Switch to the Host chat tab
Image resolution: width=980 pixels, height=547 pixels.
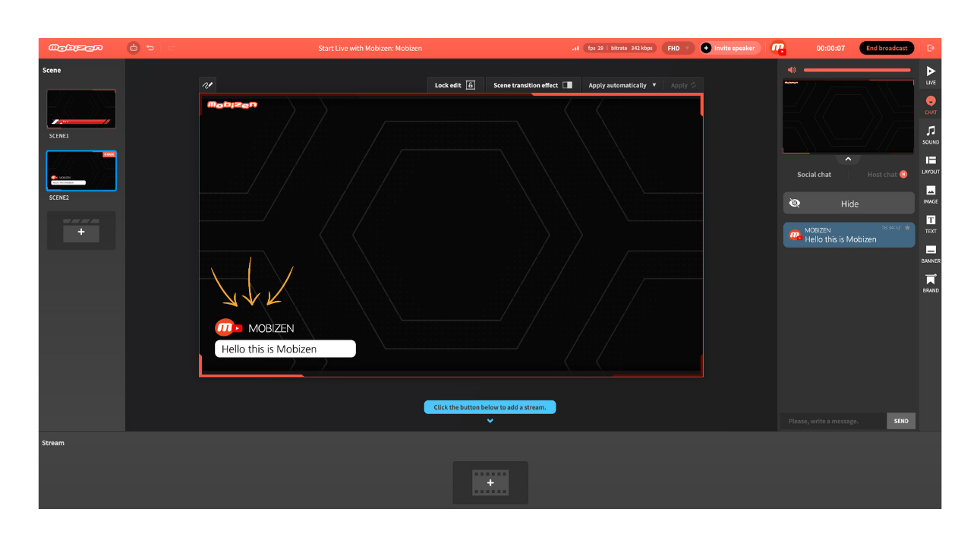click(882, 175)
